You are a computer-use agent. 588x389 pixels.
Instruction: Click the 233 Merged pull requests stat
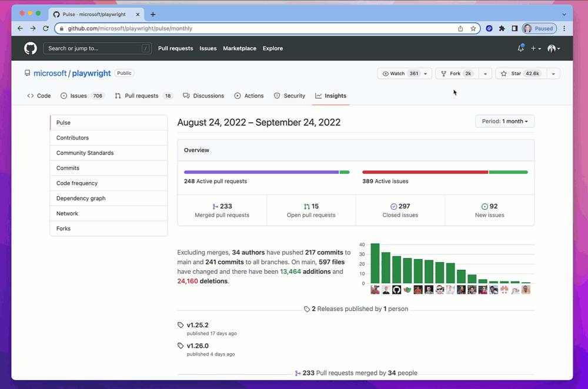coord(222,210)
